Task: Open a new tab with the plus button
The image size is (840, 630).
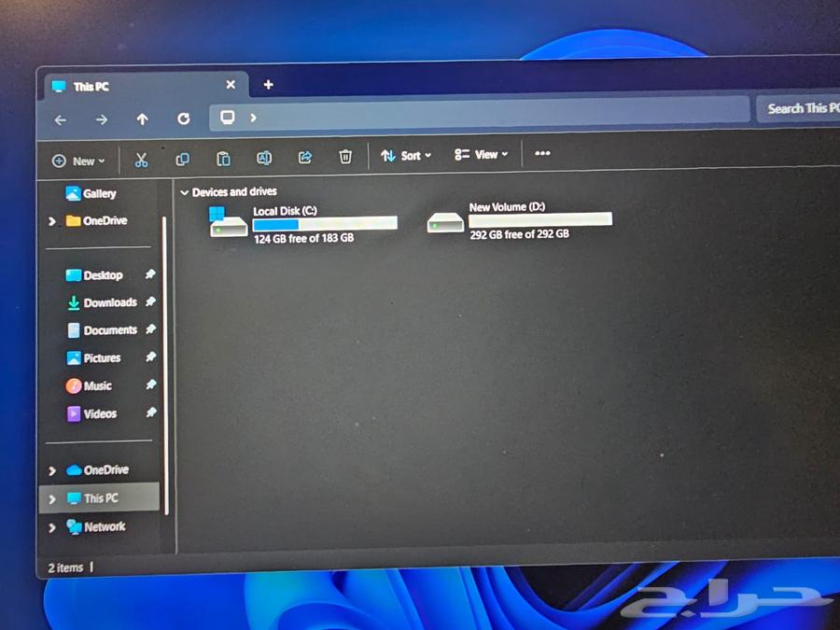Action: coord(268,85)
